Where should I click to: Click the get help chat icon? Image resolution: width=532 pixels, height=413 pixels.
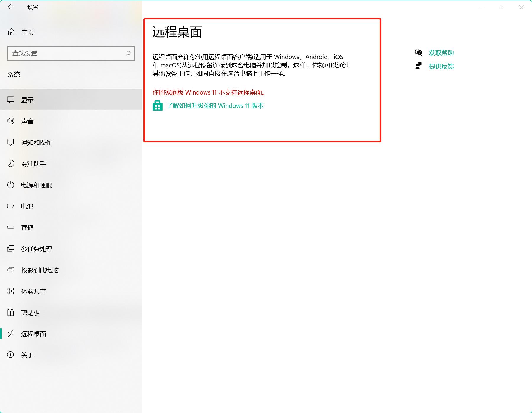pyautogui.click(x=419, y=53)
